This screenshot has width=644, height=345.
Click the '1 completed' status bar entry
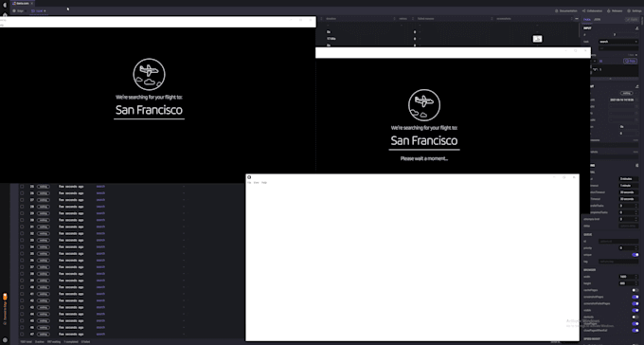[x=71, y=342]
